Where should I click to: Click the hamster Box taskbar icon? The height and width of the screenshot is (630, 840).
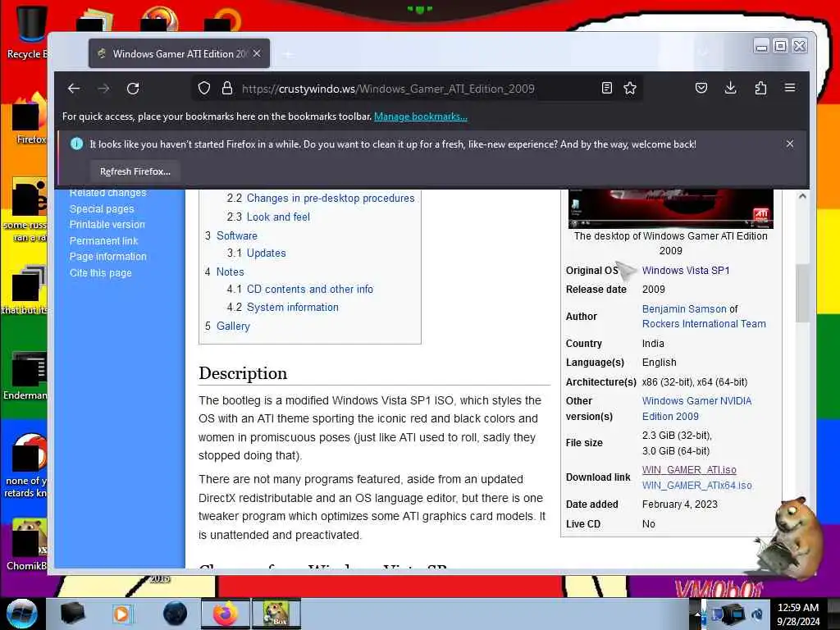point(276,614)
